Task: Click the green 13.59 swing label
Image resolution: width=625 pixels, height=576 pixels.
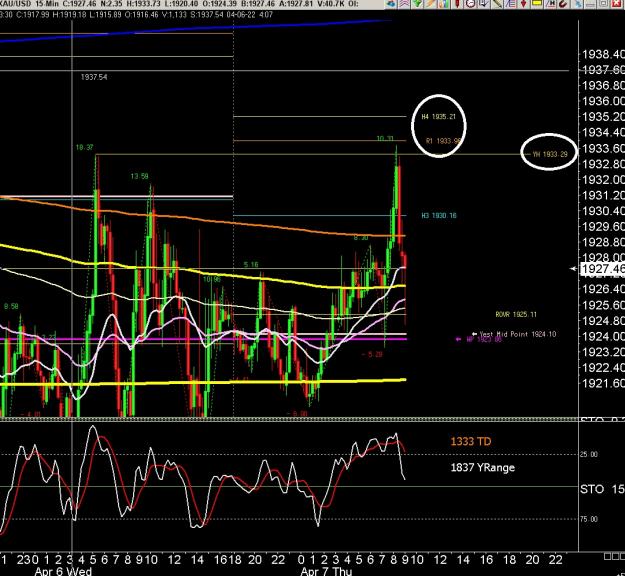Action: pos(140,176)
